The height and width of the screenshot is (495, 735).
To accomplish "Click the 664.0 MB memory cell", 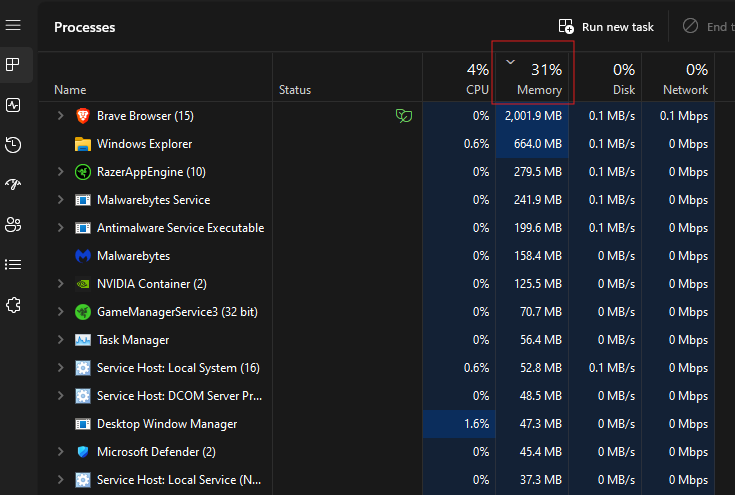I will pos(532,144).
